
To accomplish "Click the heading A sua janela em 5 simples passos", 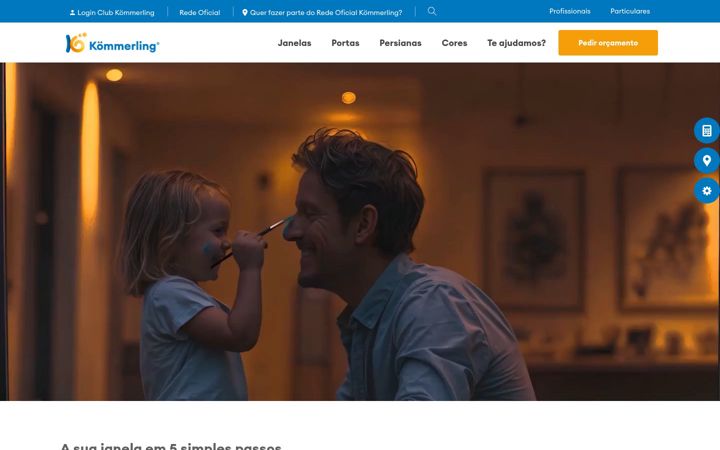I will click(171, 446).
